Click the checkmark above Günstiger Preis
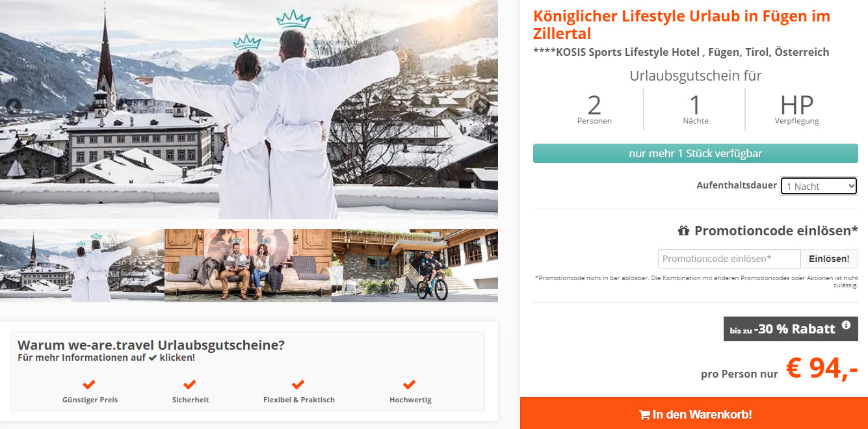The image size is (868, 429). pyautogui.click(x=89, y=385)
